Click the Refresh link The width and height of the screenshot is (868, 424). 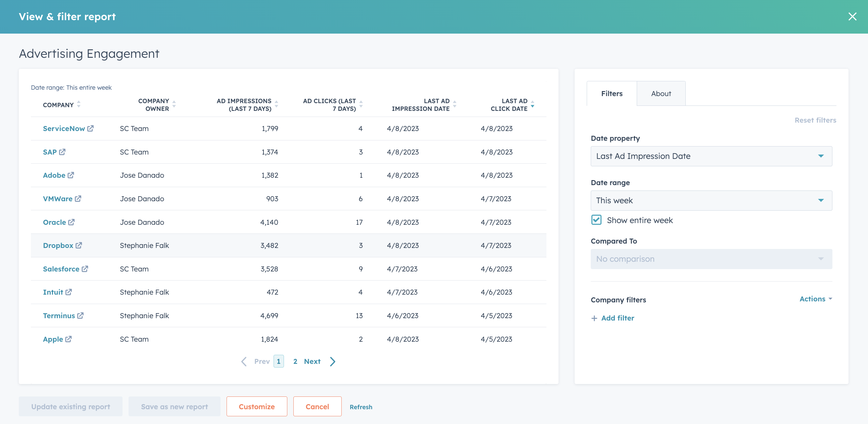[361, 407]
